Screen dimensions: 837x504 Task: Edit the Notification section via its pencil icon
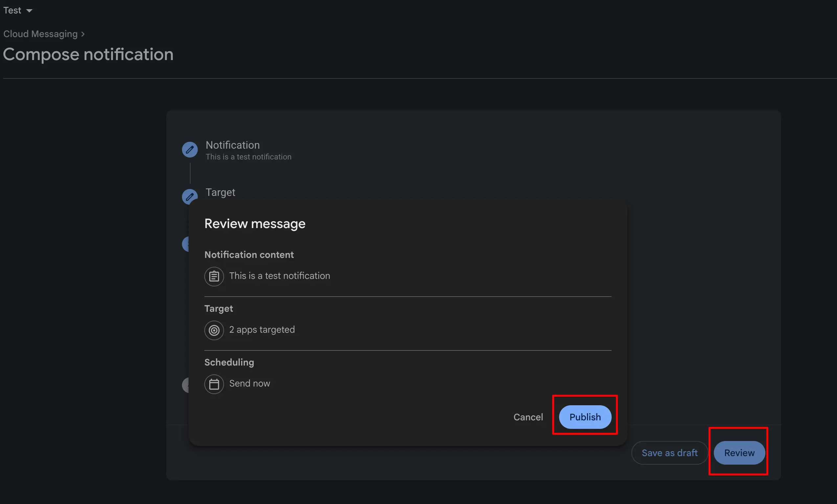pyautogui.click(x=190, y=149)
